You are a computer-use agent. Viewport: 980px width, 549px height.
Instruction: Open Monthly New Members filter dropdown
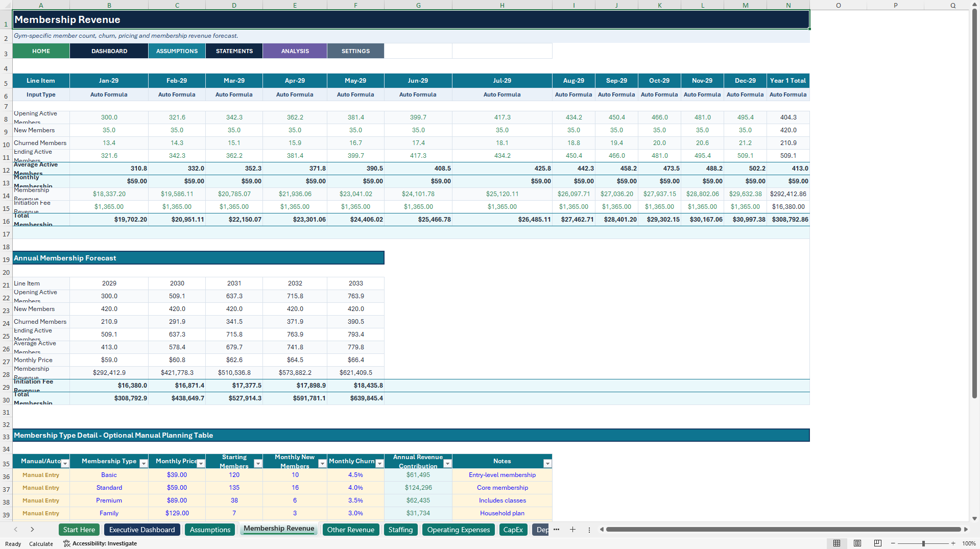pos(322,464)
